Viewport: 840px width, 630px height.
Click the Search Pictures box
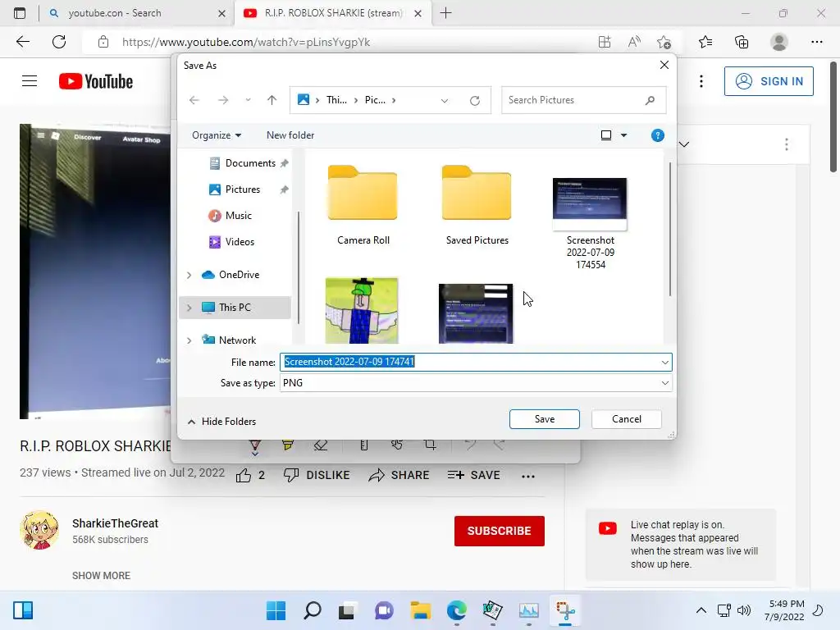click(583, 100)
